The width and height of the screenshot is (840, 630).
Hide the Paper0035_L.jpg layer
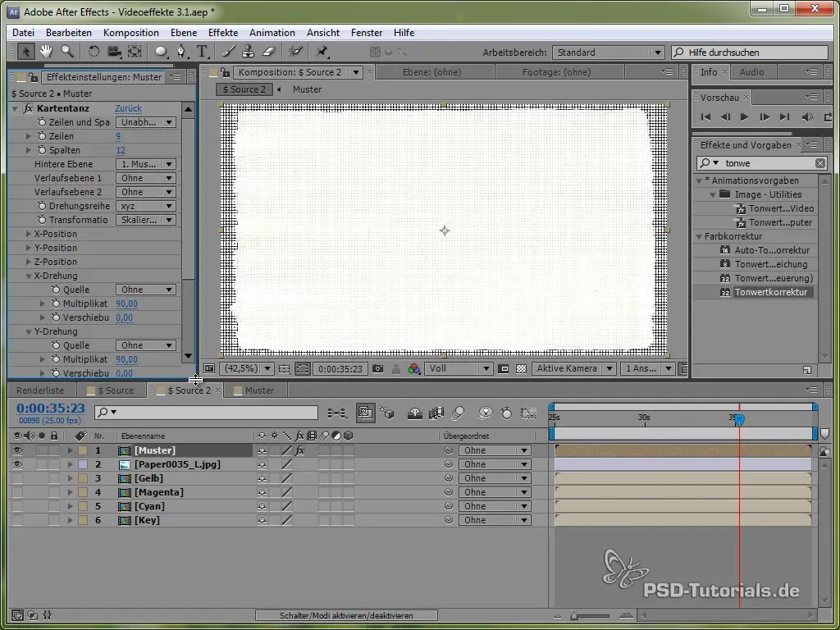coord(17,464)
